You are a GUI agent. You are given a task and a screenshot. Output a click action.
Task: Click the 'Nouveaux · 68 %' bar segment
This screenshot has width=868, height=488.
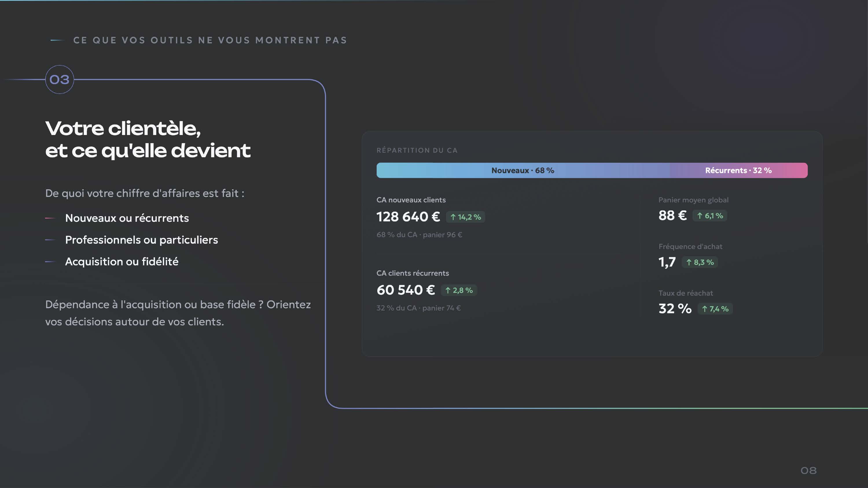523,170
